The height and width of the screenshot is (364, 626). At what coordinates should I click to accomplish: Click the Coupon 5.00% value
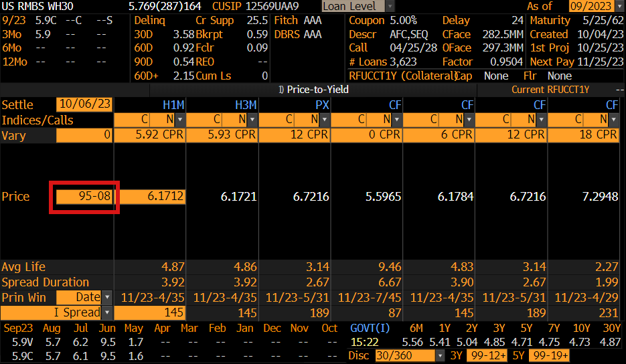point(404,20)
